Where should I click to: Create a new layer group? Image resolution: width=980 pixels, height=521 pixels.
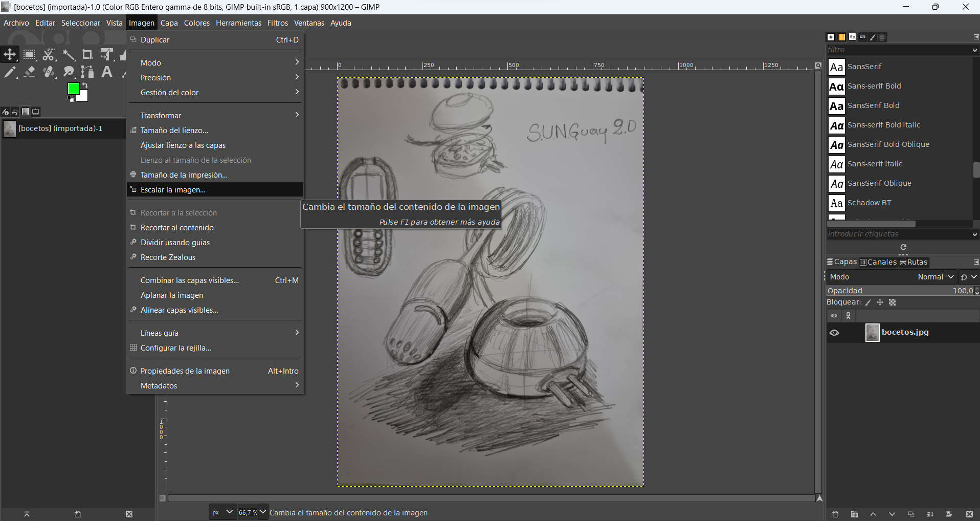tap(854, 514)
